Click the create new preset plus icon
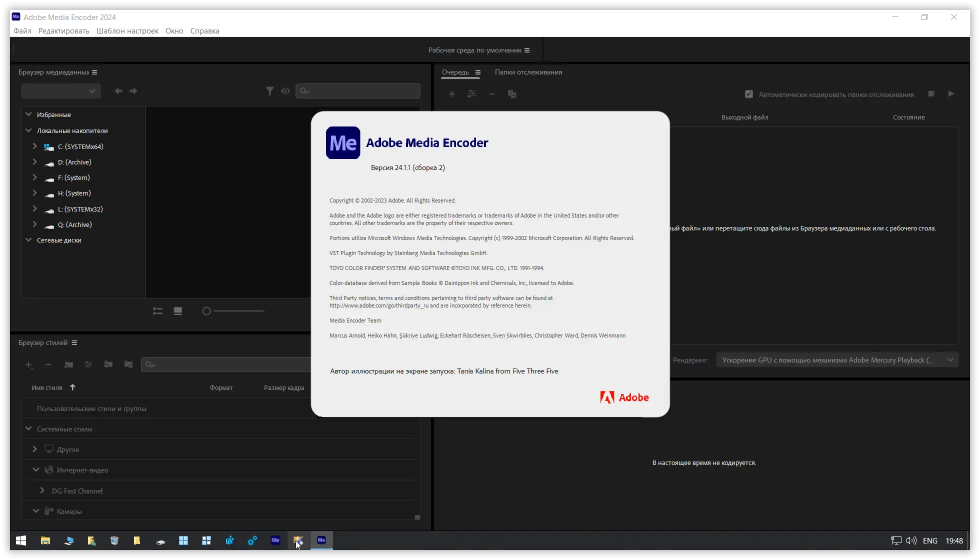The height and width of the screenshot is (560, 980). [x=28, y=364]
